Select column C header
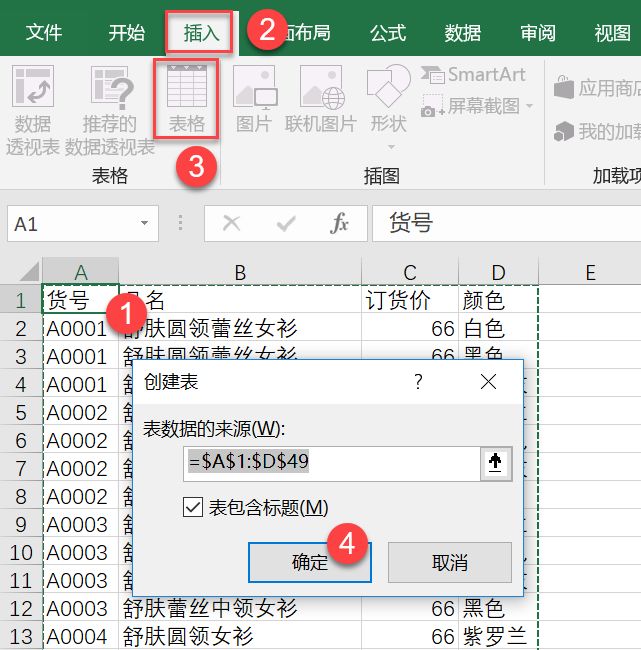 410,273
